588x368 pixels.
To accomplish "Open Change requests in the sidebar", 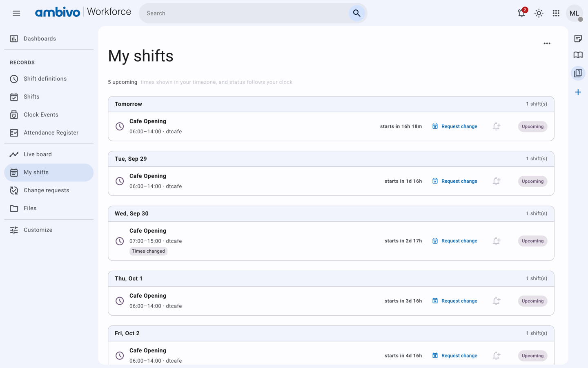I will (49, 190).
